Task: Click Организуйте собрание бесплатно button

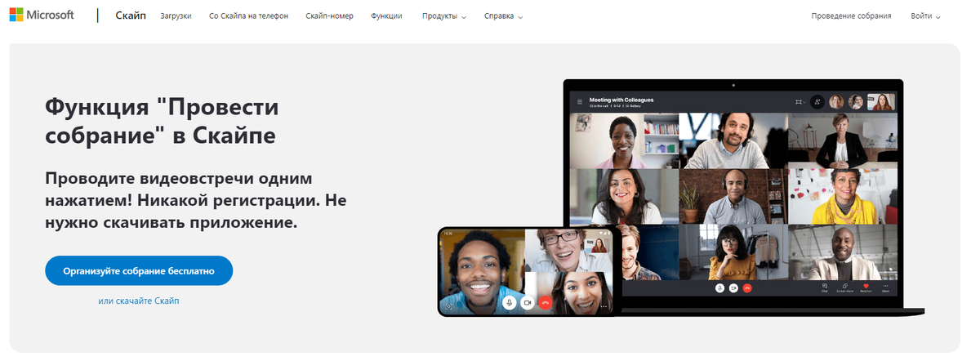Action: (x=139, y=270)
